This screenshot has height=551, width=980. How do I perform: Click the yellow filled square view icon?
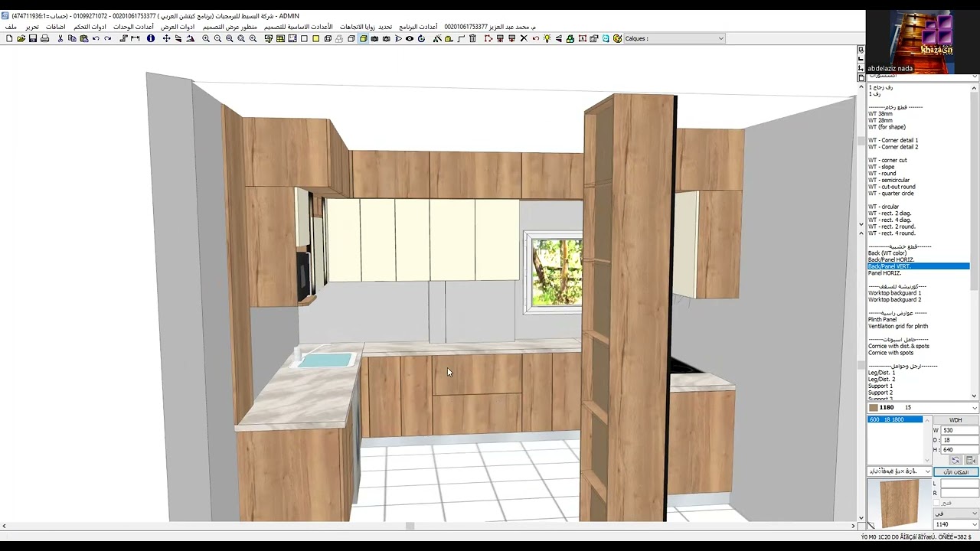[x=315, y=38]
